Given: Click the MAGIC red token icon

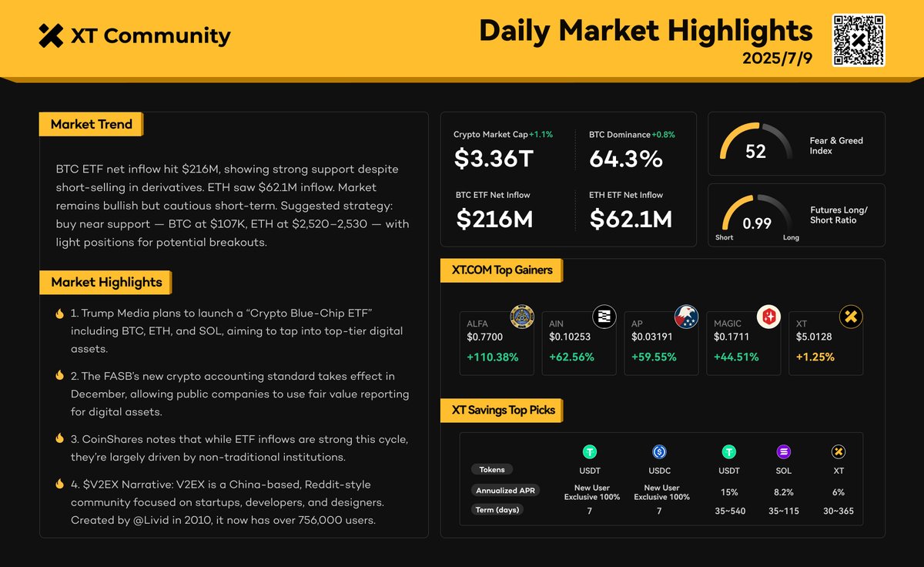Looking at the screenshot, I should (x=768, y=317).
